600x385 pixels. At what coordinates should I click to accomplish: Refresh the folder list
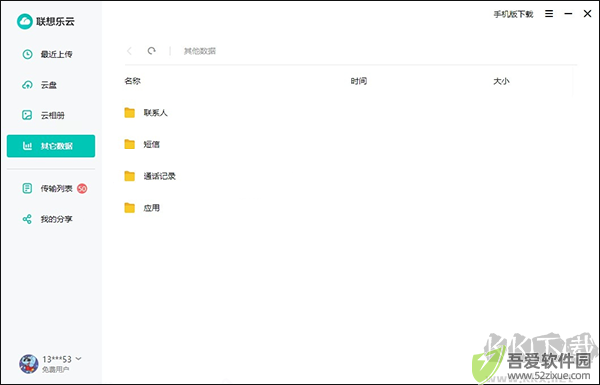152,51
